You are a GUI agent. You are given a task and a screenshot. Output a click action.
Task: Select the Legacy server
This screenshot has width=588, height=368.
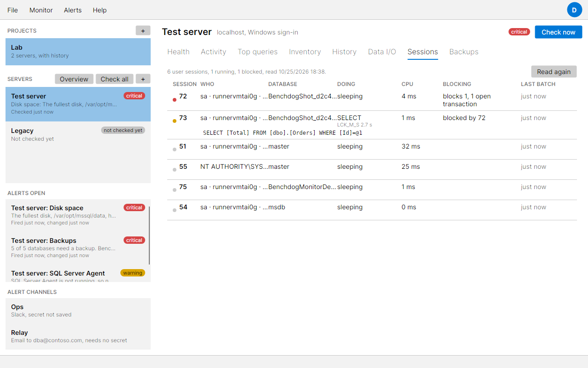tap(78, 134)
